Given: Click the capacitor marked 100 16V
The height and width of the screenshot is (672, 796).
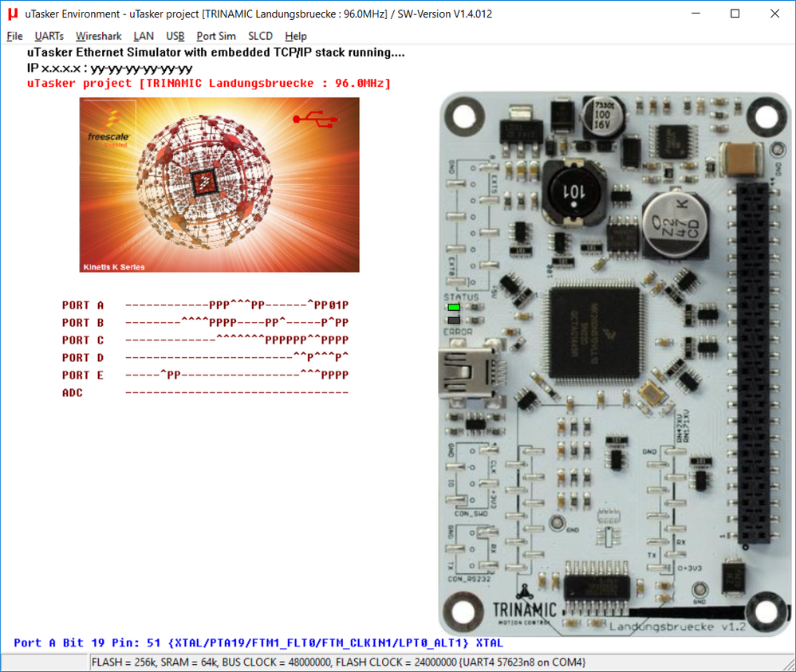Looking at the screenshot, I should (603, 116).
